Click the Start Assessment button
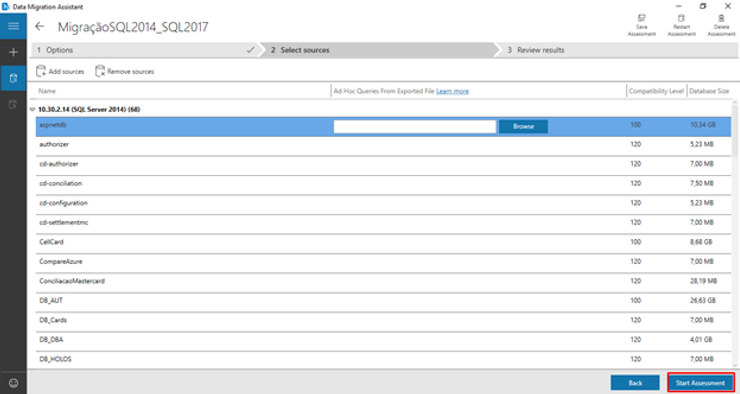The width and height of the screenshot is (740, 394). pyautogui.click(x=700, y=383)
